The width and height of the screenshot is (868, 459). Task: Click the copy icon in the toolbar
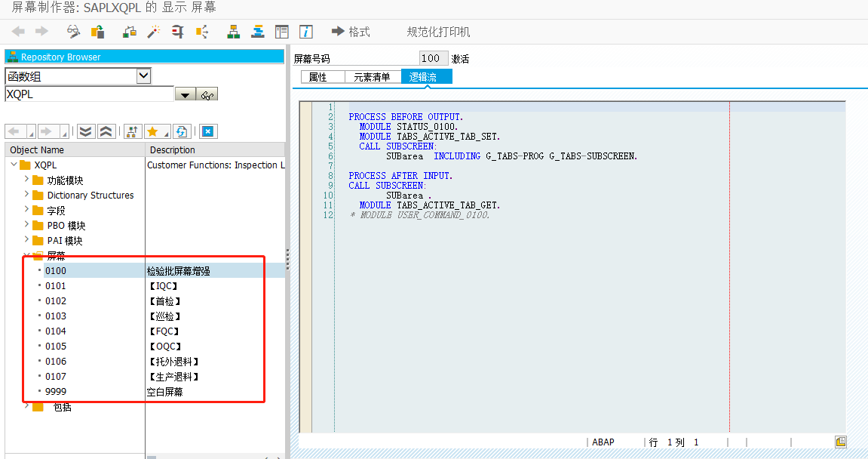tap(97, 31)
